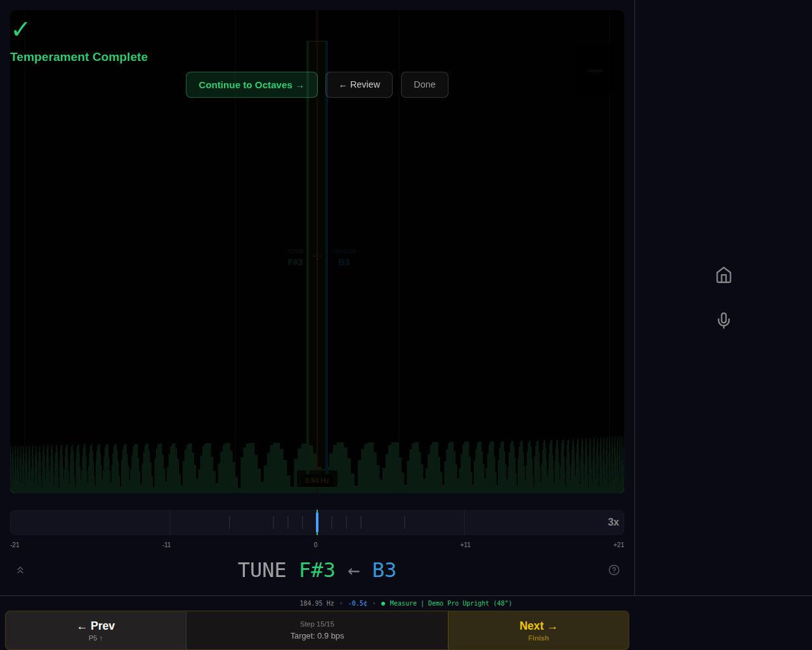812x650 pixels.
Task: Click the blue marker on the cent ruler
Action: (317, 522)
